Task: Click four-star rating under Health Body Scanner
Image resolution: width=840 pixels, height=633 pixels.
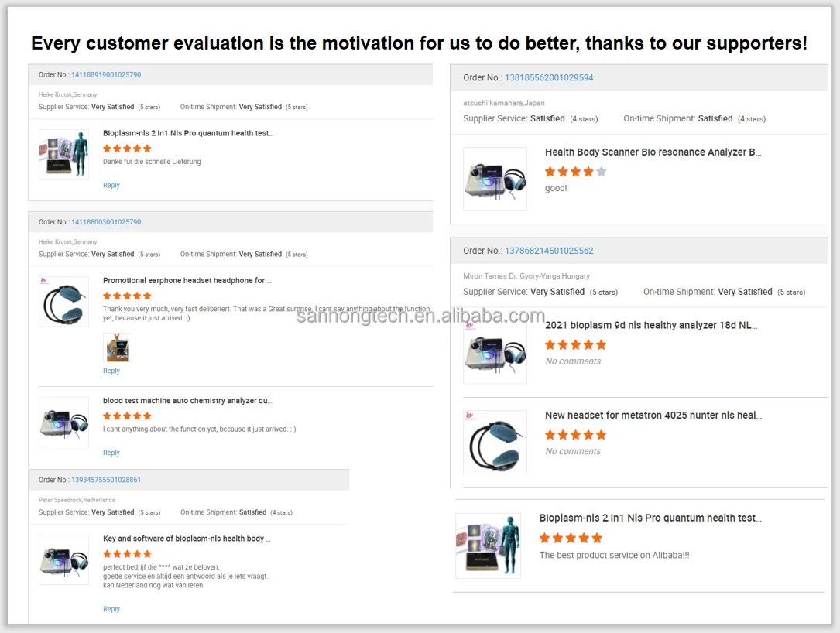Action: (x=575, y=172)
